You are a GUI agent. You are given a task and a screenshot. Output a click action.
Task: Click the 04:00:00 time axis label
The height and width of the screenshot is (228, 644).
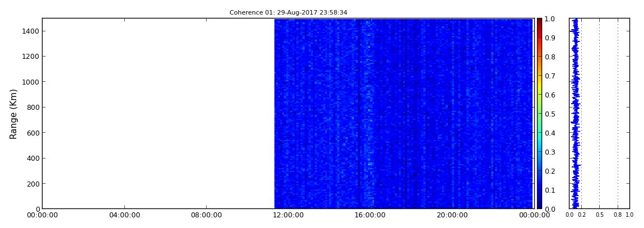point(124,215)
